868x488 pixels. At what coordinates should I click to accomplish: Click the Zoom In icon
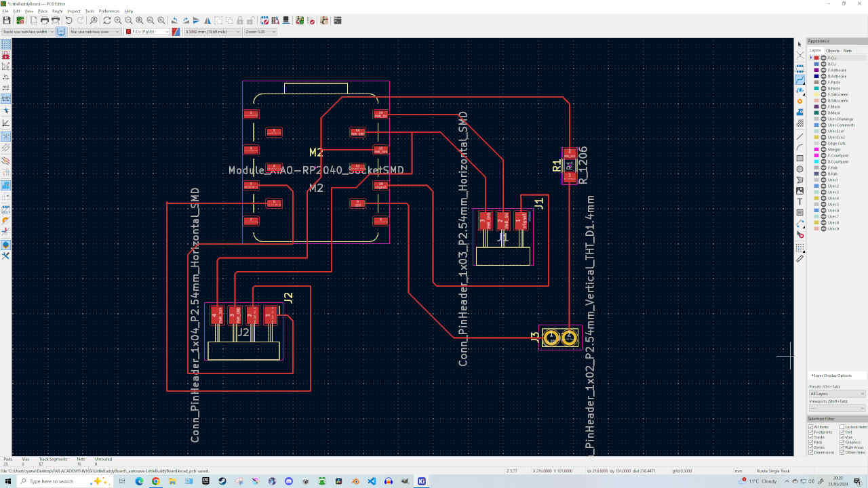coord(118,20)
